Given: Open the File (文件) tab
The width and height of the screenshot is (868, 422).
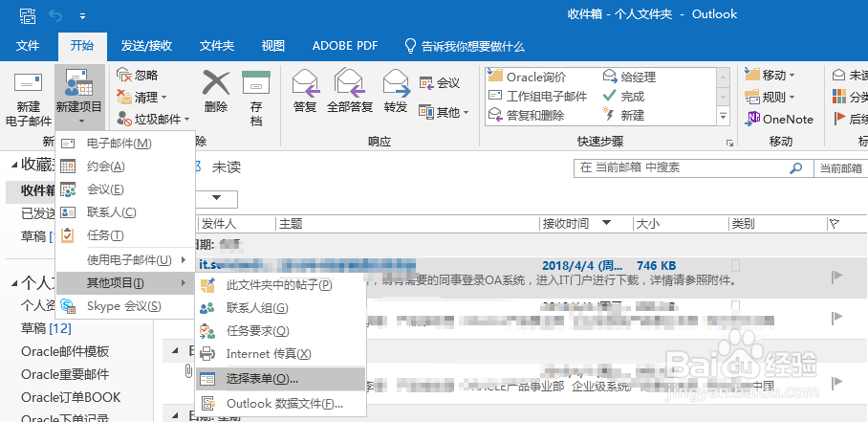Looking at the screenshot, I should pyautogui.click(x=28, y=46).
